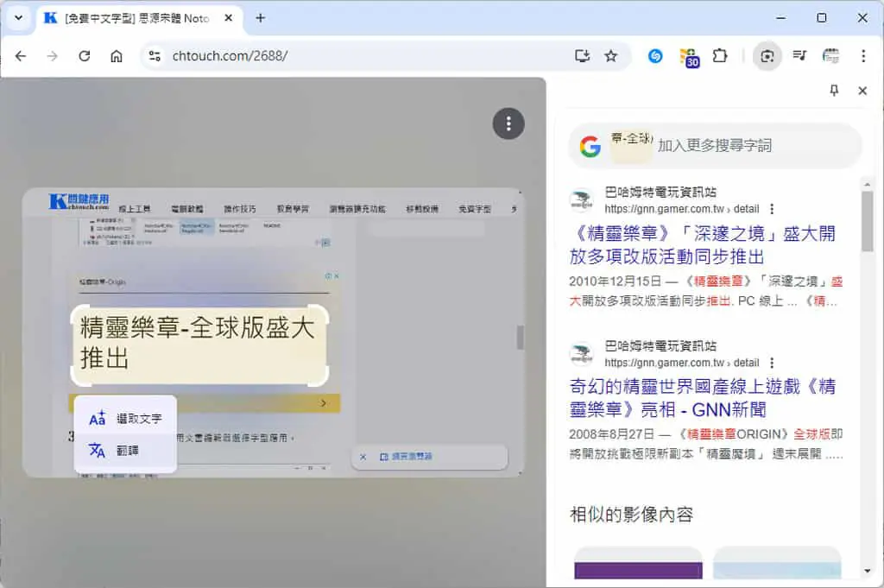The height and width of the screenshot is (588, 884).
Task: Open options for first gamer.com.tw result
Action: pos(772,209)
